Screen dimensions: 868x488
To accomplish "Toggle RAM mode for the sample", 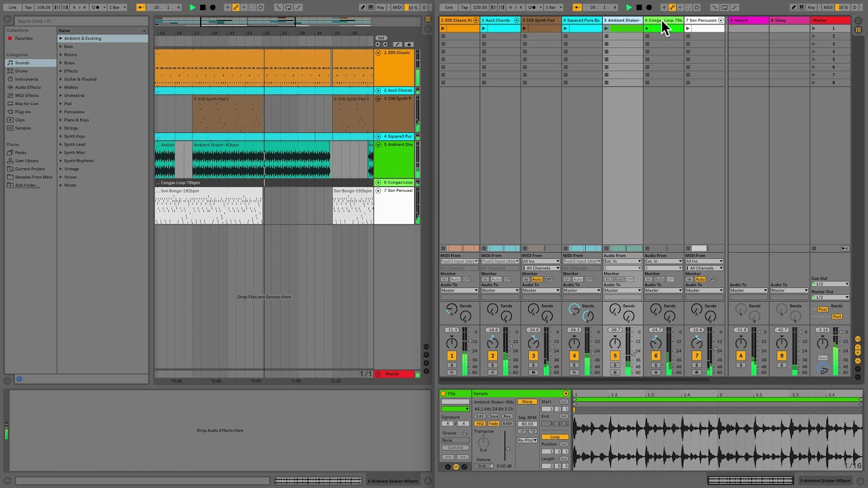I will [x=507, y=424].
